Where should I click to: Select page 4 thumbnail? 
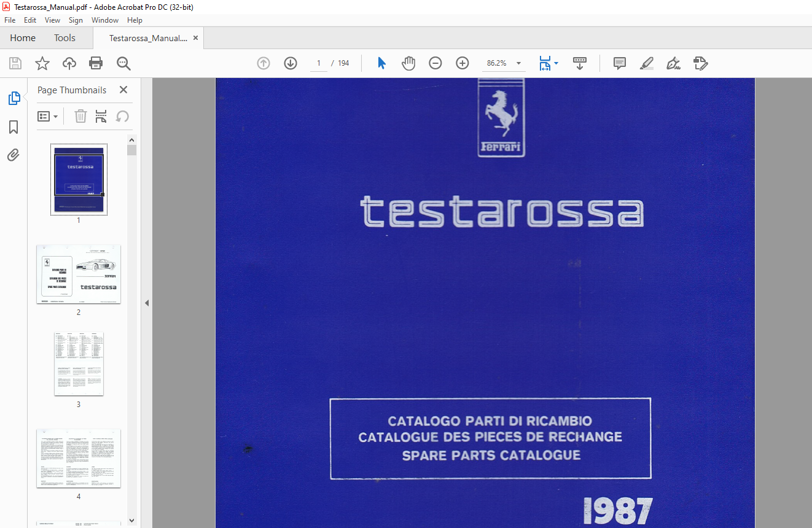[79, 458]
